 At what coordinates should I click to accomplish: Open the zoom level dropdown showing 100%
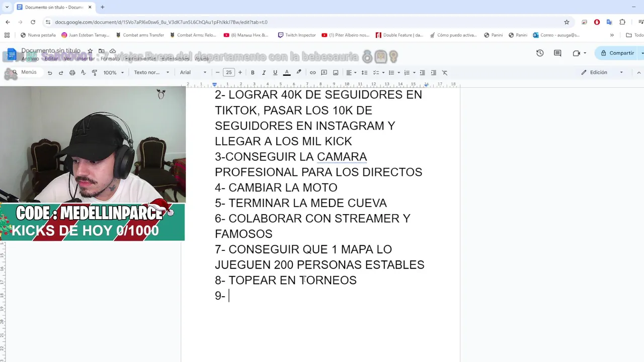(113, 72)
